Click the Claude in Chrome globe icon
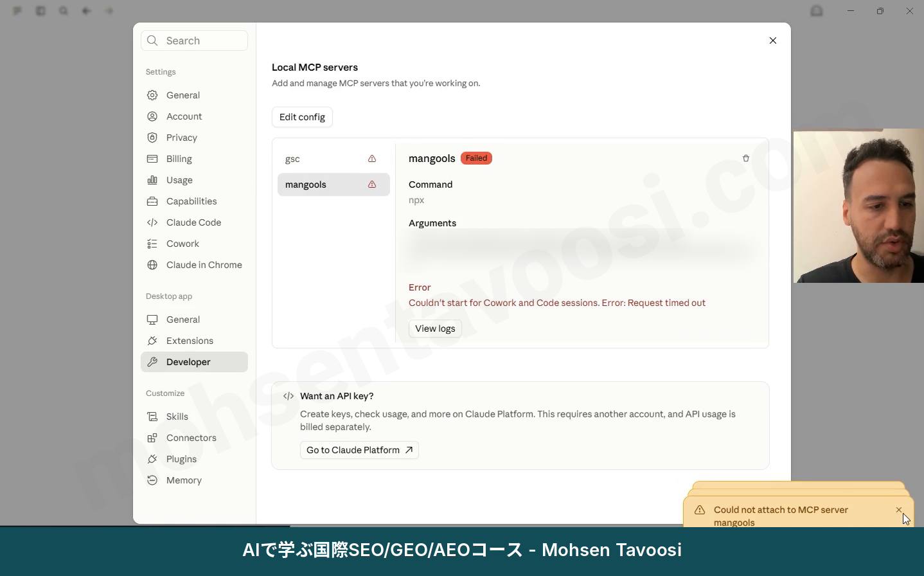 [x=152, y=265]
